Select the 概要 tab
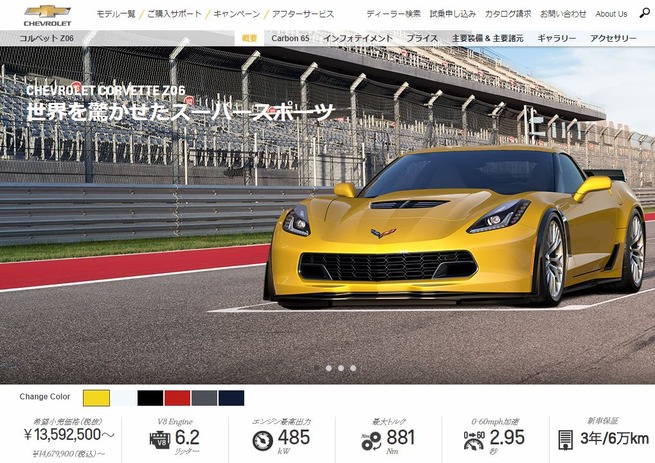Screen dimensions: 655x463 249,38
